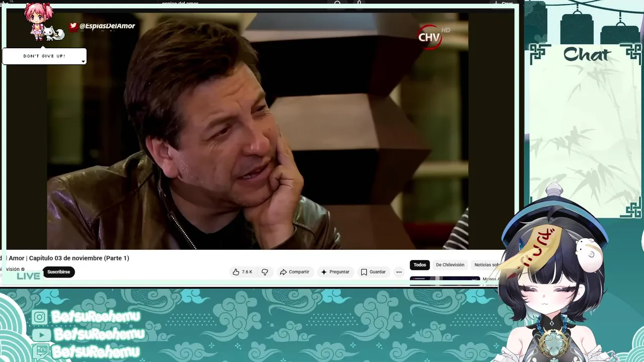644x362 pixels.
Task: Click the YouTube search magnifier icon
Action: click(x=338, y=4)
